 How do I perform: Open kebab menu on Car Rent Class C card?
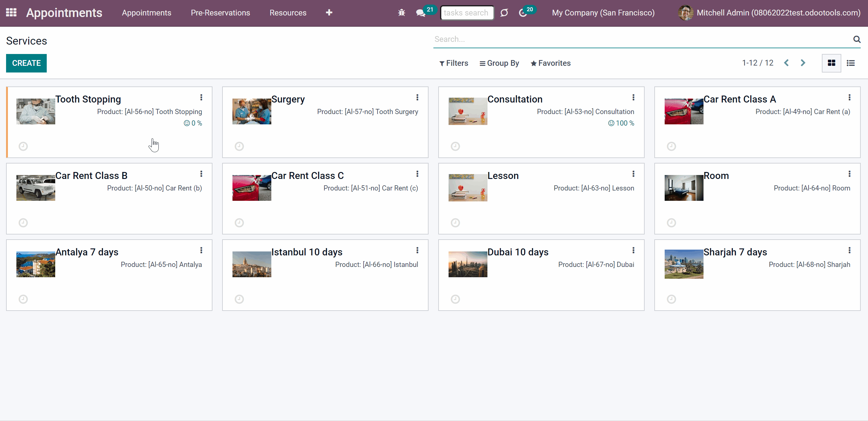coord(417,174)
